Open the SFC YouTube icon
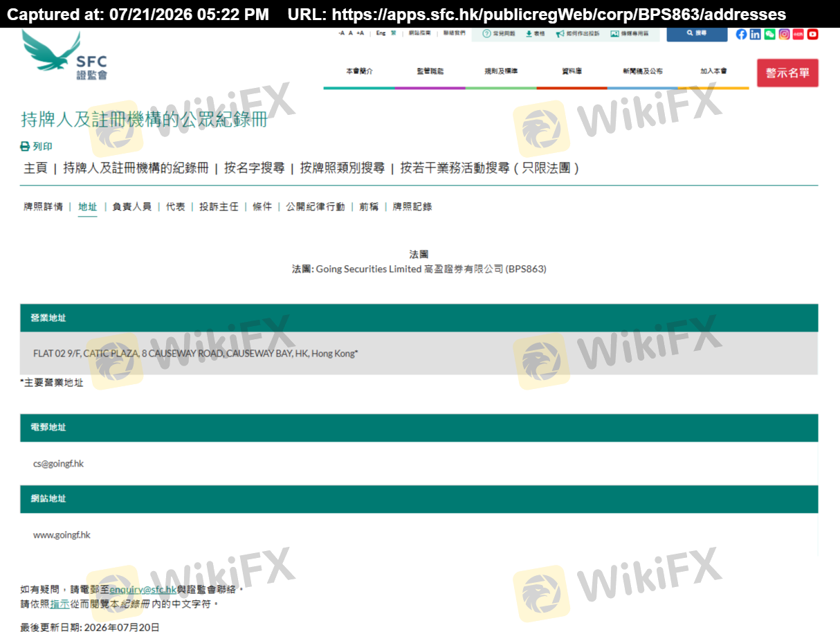The image size is (840, 641). (x=812, y=34)
